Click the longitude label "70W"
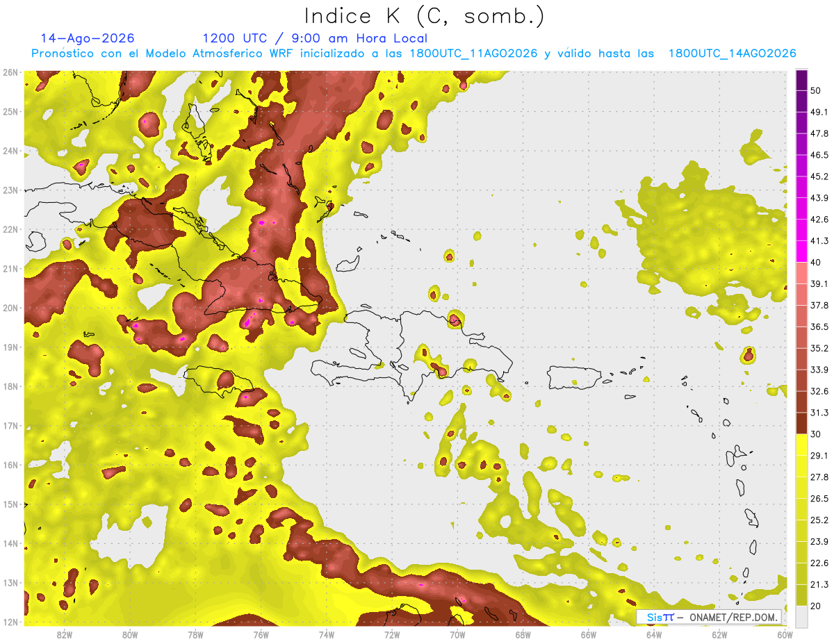Screen dimensions: 834x644 coord(457,635)
